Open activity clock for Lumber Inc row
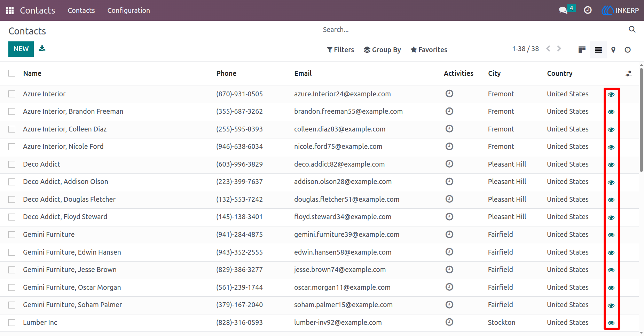This screenshot has width=644, height=336. (x=449, y=322)
